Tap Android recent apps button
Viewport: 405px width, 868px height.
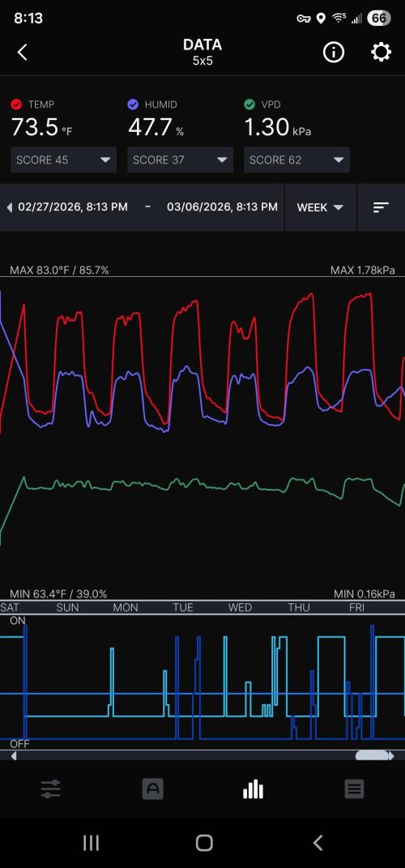(91, 843)
